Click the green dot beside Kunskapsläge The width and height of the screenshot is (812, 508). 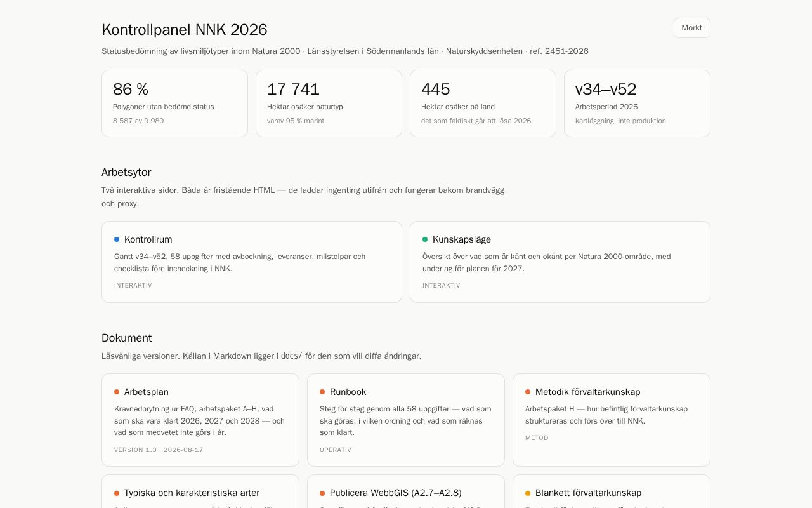(425, 239)
